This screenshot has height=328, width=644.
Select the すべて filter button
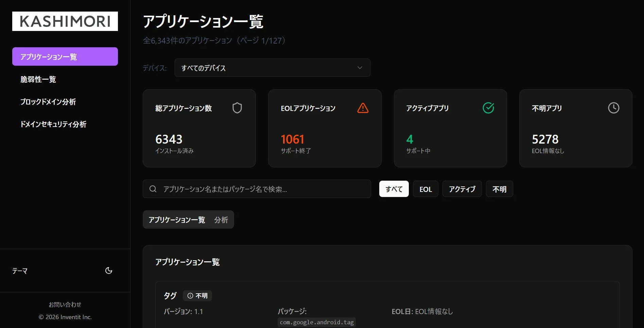coord(394,189)
